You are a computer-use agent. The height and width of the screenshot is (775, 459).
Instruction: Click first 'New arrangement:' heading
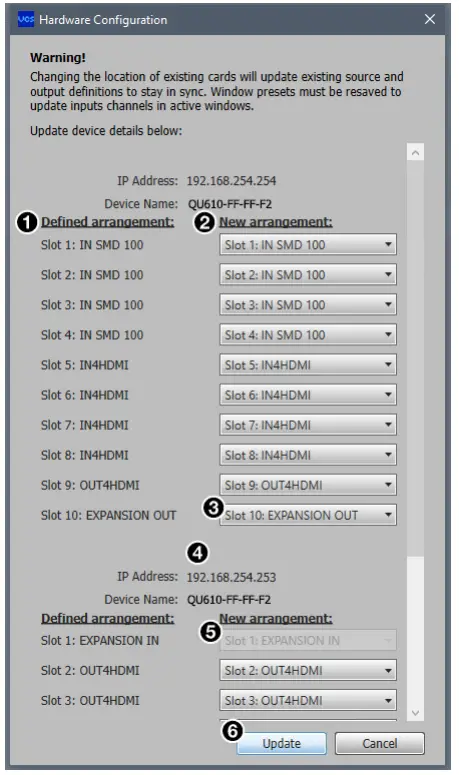pos(276,222)
